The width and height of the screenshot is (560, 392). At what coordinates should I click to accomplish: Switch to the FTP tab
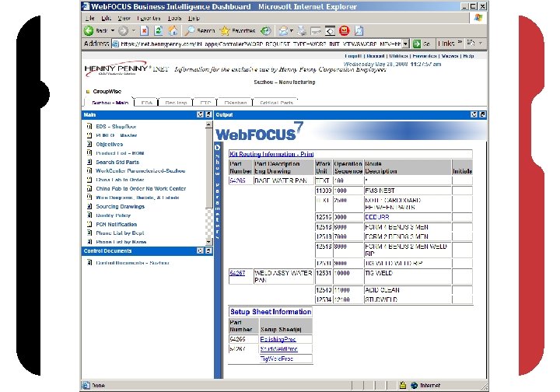(x=205, y=103)
